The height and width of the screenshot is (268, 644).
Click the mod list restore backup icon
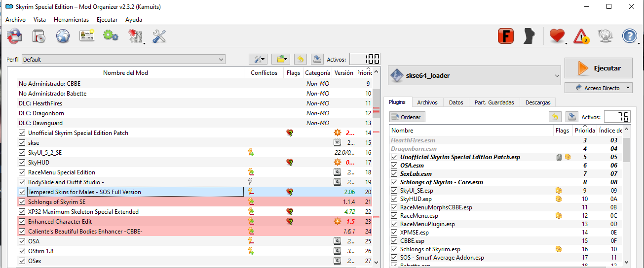pyautogui.click(x=300, y=59)
